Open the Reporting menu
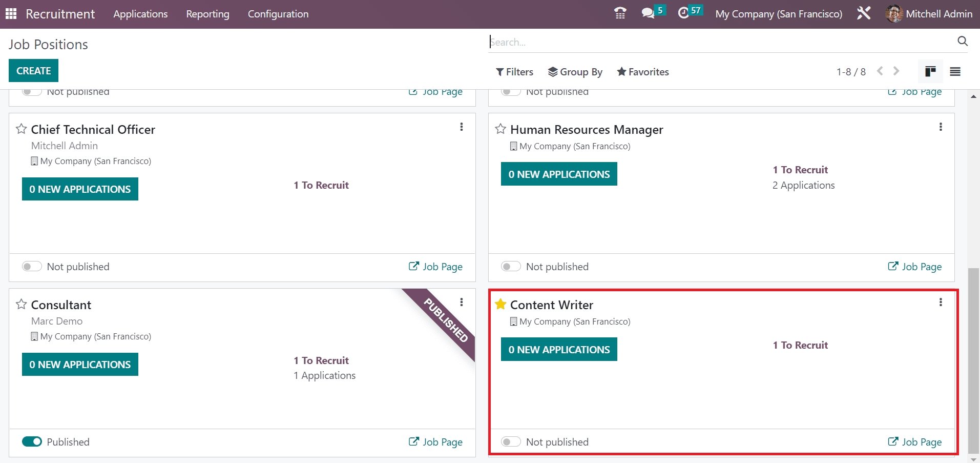Viewport: 980px width, 463px height. [207, 14]
